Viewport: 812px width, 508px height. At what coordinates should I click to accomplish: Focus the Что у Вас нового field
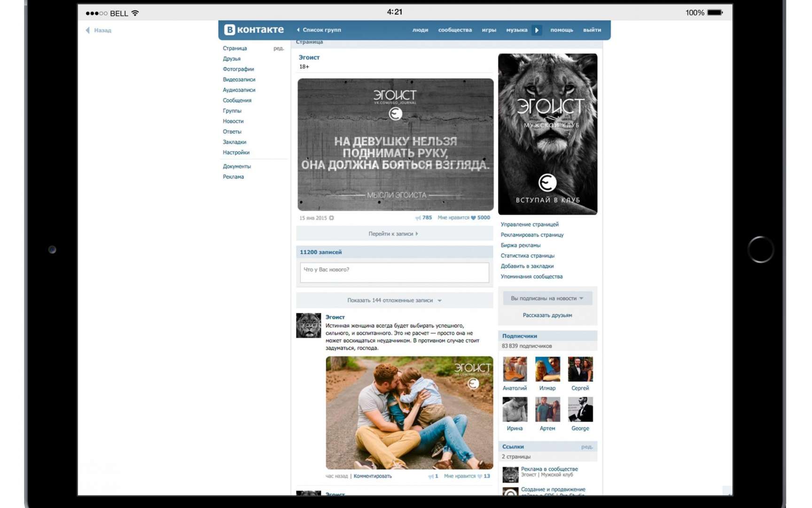[x=394, y=272]
